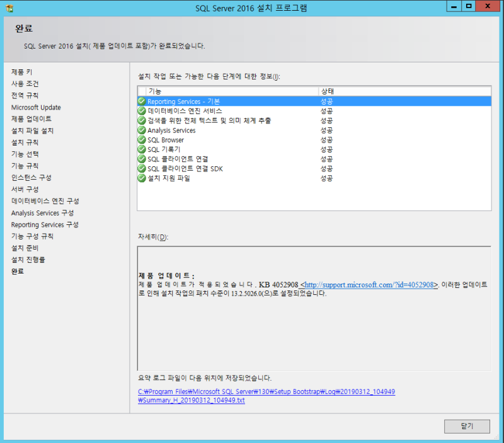Click the 제품 업데이트 heading in details box

pos(166,276)
